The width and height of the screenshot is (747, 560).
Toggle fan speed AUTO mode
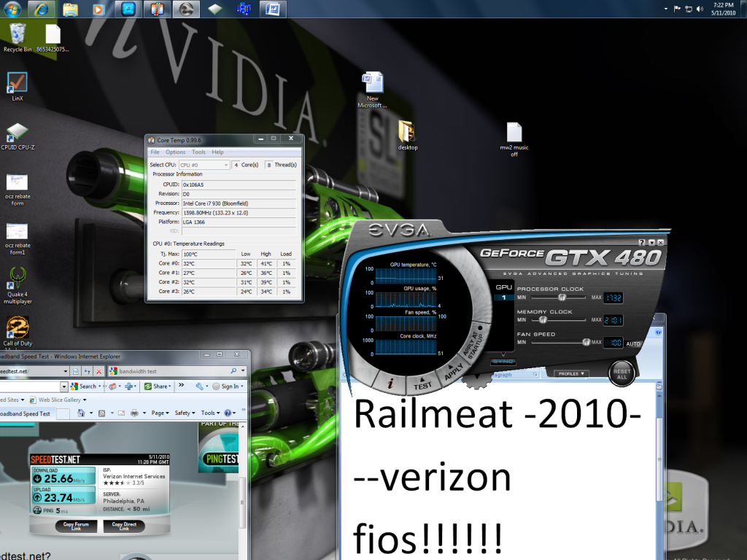[x=632, y=343]
